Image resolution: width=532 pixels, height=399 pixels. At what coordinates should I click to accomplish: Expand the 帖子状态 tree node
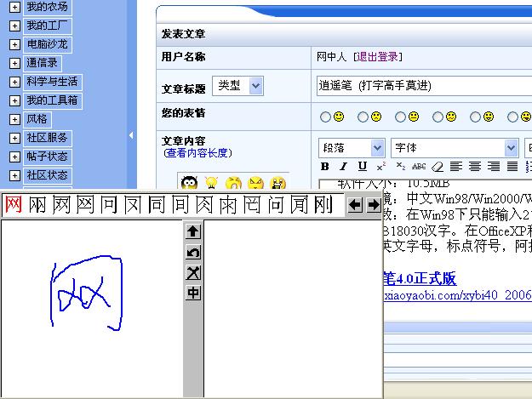click(x=14, y=157)
